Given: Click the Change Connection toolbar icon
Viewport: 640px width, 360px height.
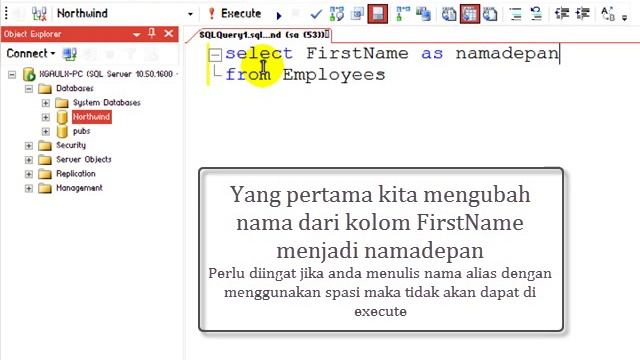Looking at the screenshot, I should [39, 14].
